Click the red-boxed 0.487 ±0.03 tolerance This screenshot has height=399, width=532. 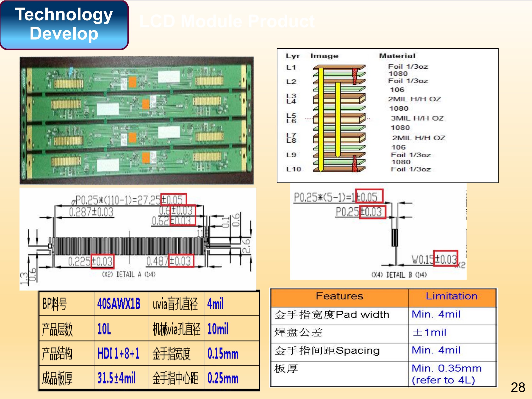181,261
